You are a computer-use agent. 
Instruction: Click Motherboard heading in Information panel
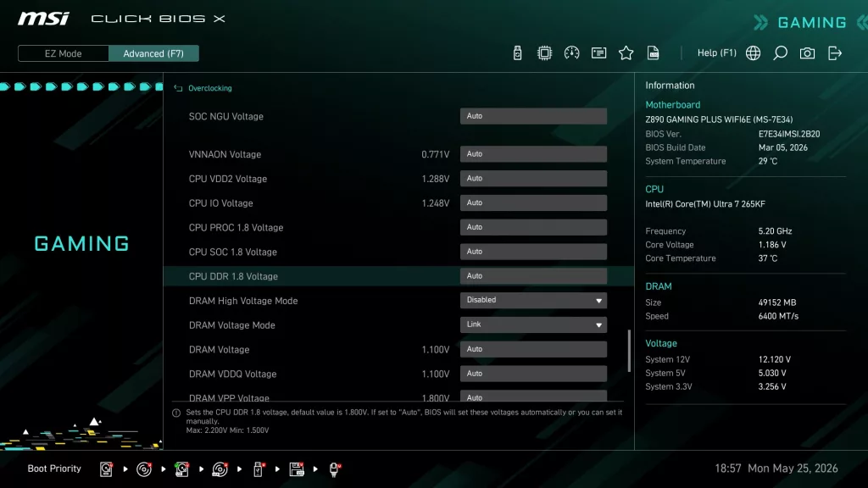[672, 105]
